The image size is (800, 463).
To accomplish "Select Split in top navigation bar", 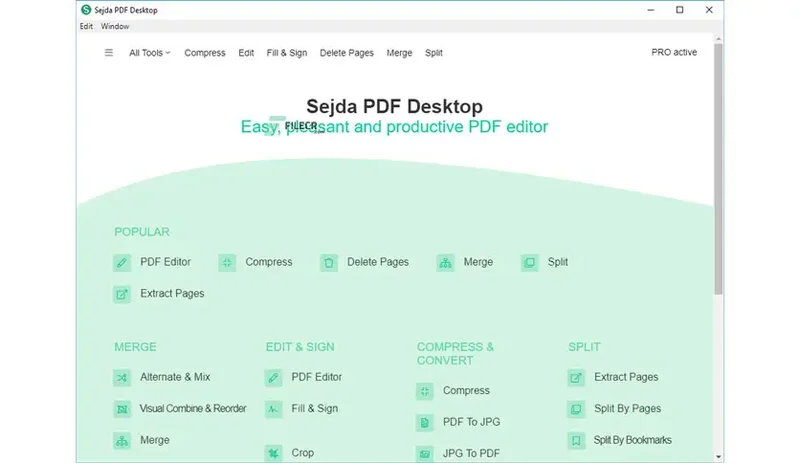I will point(434,53).
